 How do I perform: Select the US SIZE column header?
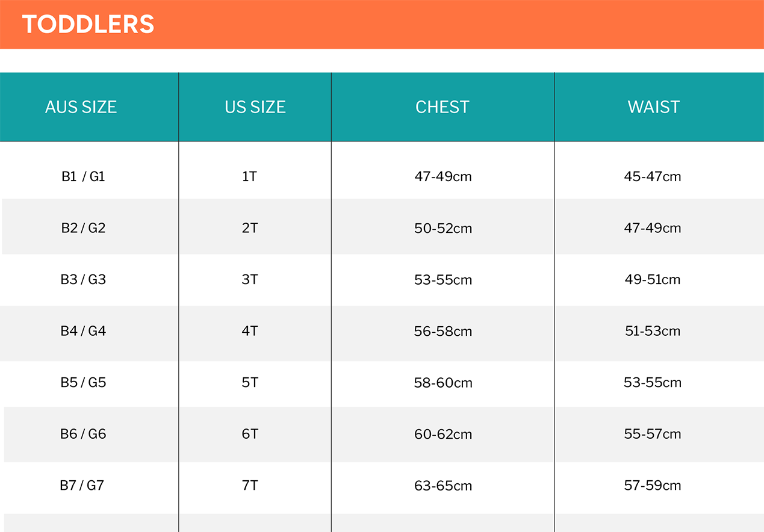(255, 107)
